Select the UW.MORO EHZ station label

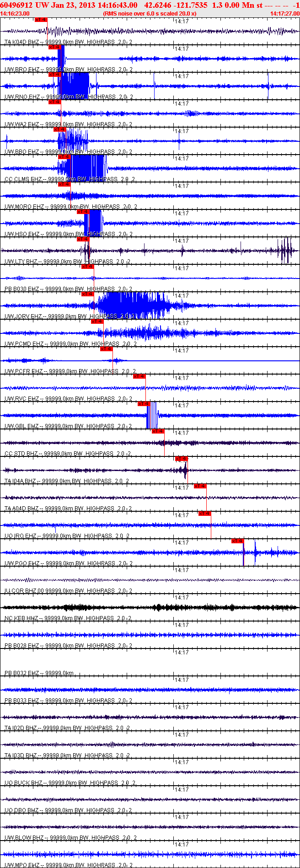point(24,207)
